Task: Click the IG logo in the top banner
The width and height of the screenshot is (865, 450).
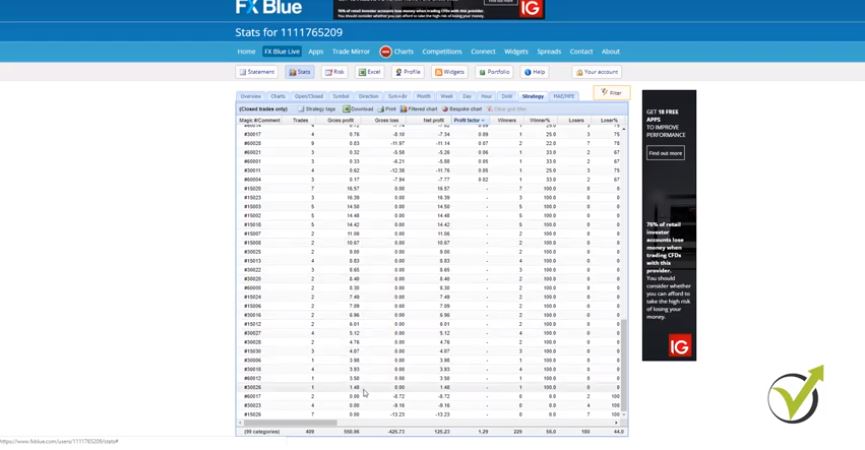Action: [x=530, y=9]
